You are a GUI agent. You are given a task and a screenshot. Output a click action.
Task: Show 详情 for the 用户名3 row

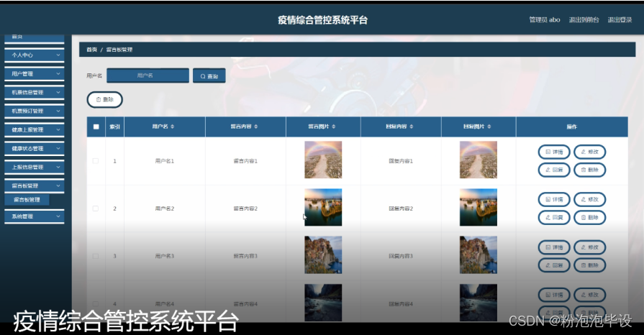click(x=554, y=247)
